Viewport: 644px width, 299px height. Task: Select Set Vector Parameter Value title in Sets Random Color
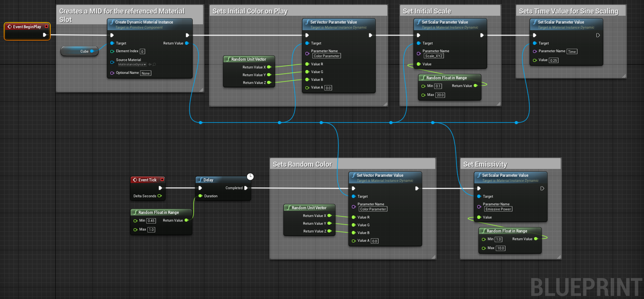(380, 175)
